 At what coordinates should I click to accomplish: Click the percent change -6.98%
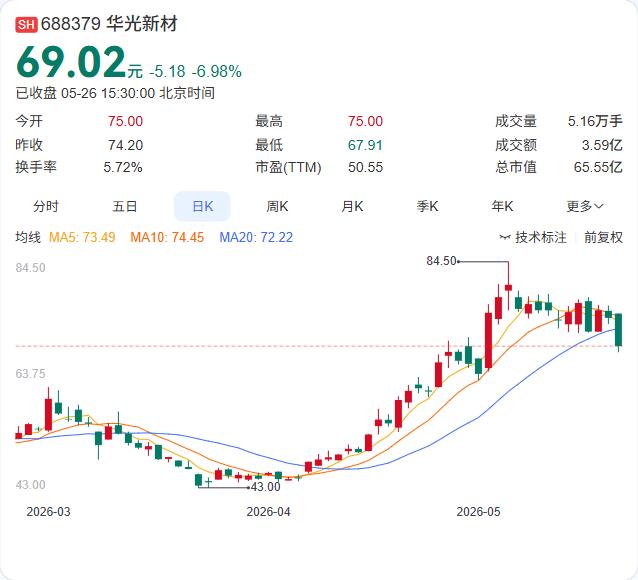point(217,72)
